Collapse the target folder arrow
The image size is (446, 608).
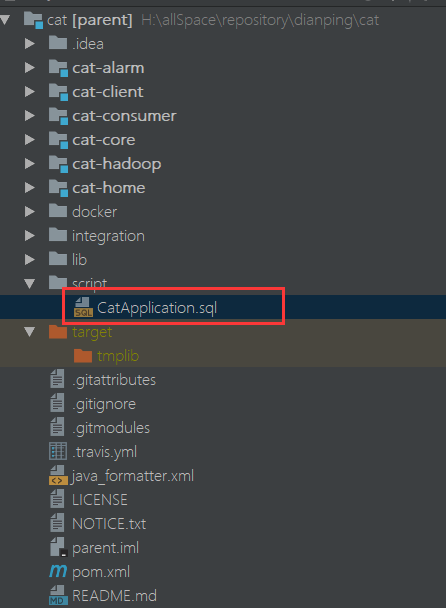click(x=30, y=332)
